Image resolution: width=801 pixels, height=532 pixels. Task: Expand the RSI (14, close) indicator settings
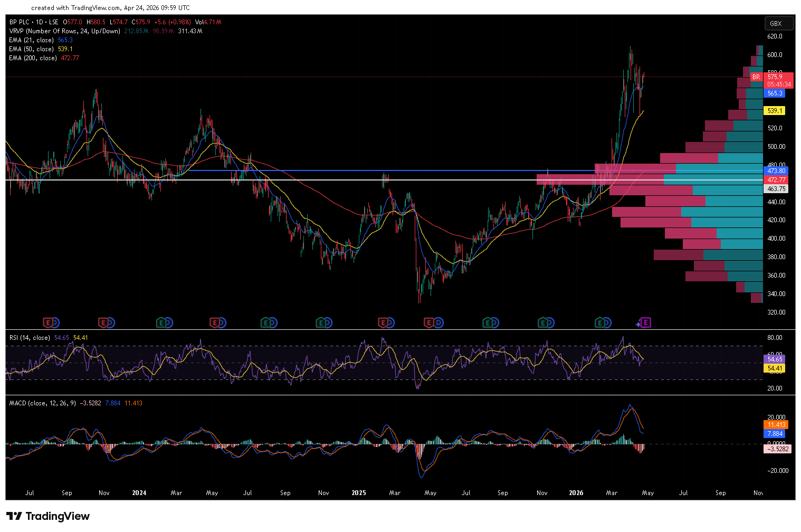click(29, 337)
